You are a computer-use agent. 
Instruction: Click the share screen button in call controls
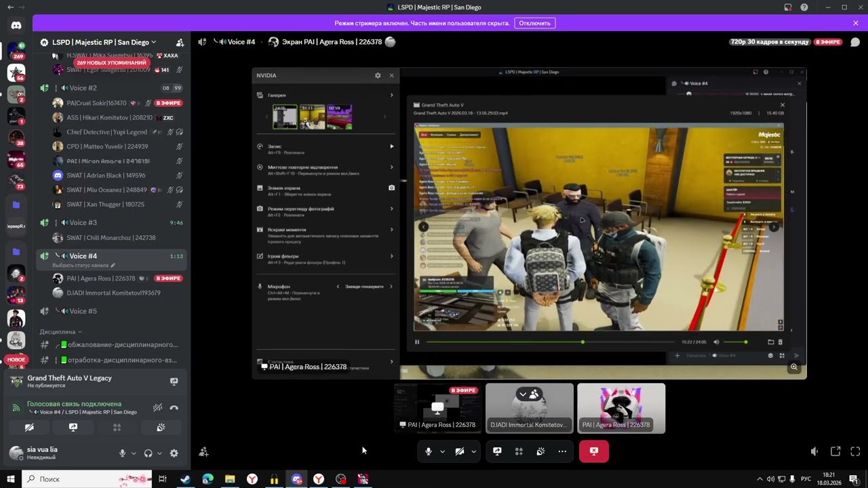(x=497, y=451)
